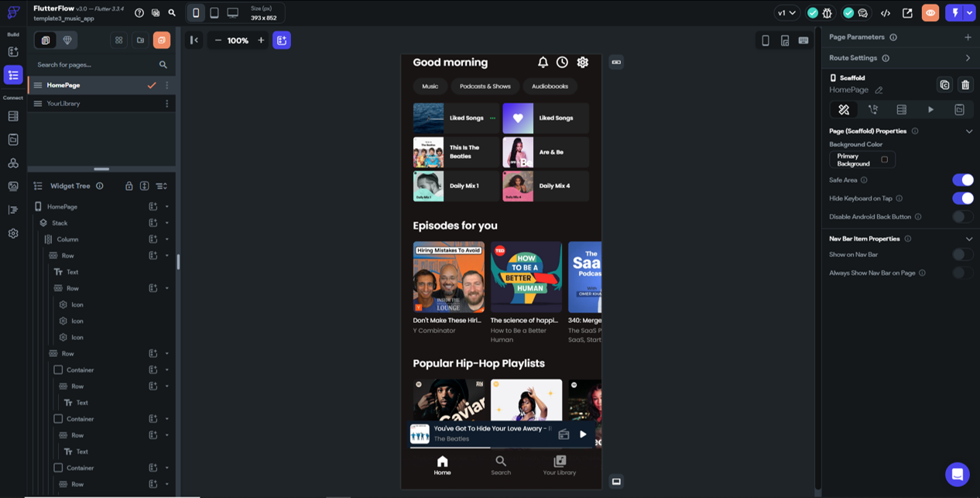Image resolution: width=980 pixels, height=498 pixels.
Task: Switch to desktop canvas size with the monitor icon
Action: pyautogui.click(x=231, y=12)
